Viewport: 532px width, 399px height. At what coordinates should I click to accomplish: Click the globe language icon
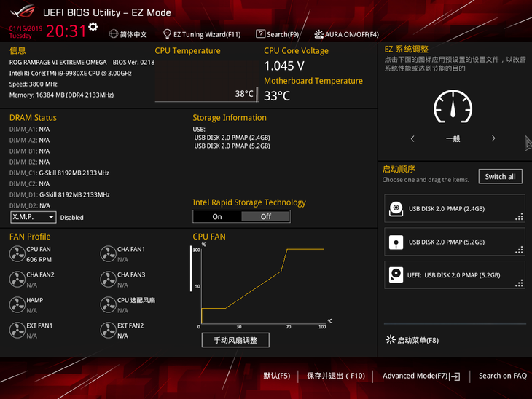pos(114,34)
